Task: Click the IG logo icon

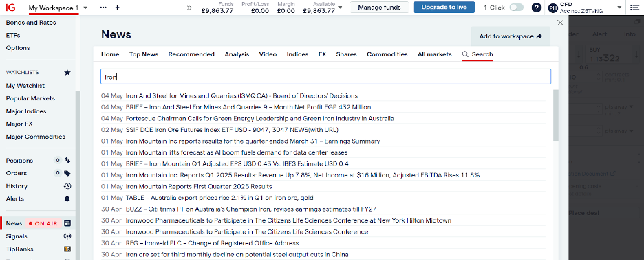Action: pyautogui.click(x=11, y=8)
